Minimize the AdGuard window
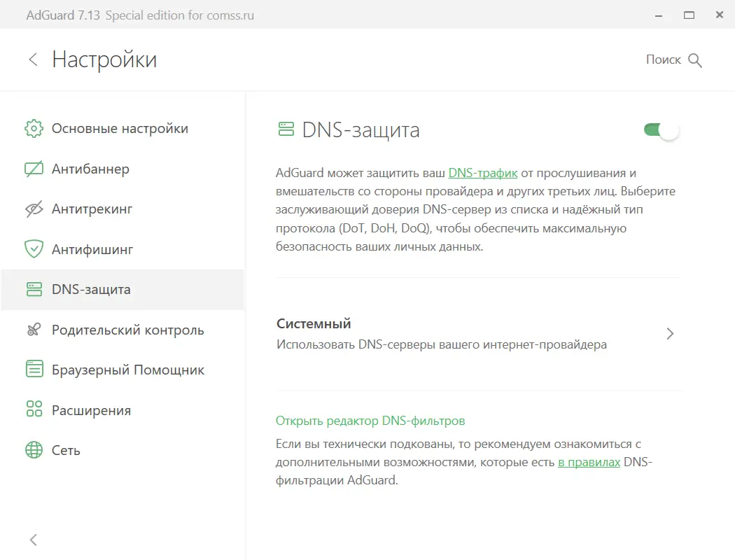Screen dimensions: 735x560 [659, 15]
